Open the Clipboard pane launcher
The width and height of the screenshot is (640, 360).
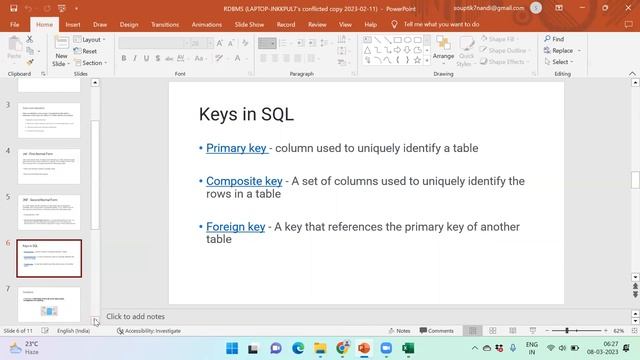[43, 74]
